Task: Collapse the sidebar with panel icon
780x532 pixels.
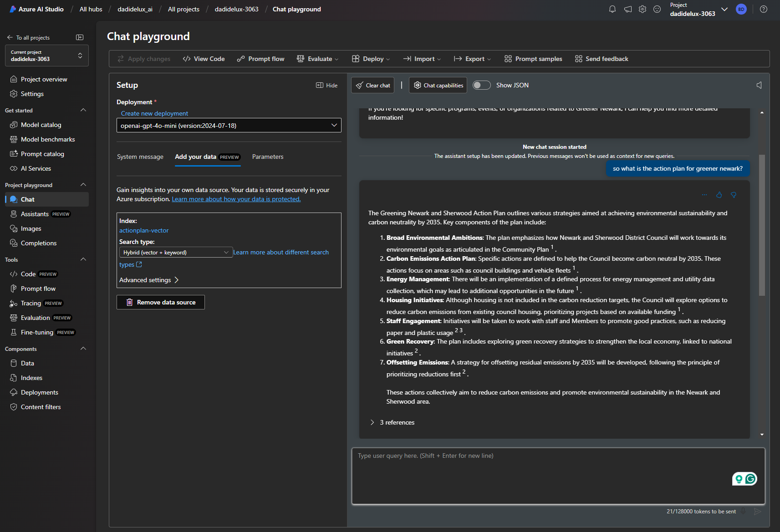Action: pos(80,37)
